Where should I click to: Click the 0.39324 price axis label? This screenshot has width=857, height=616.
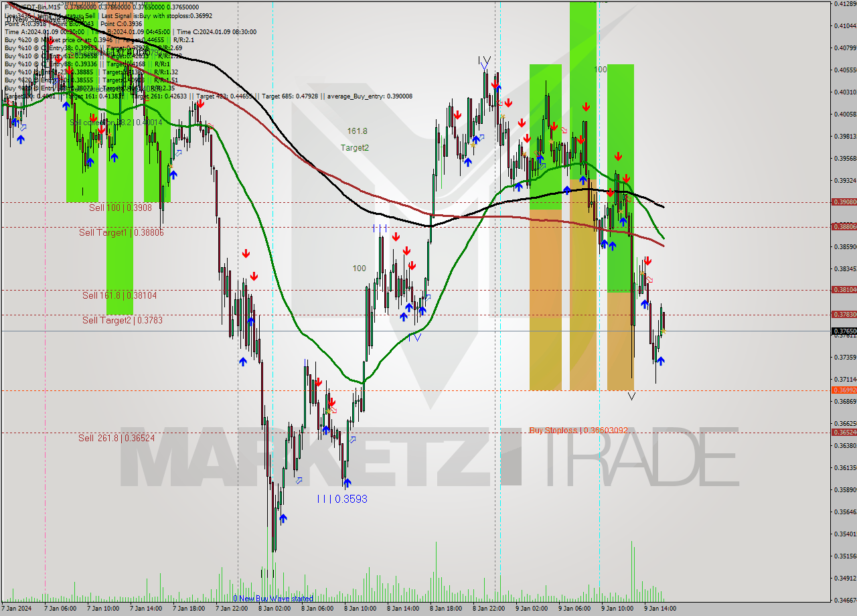845,180
